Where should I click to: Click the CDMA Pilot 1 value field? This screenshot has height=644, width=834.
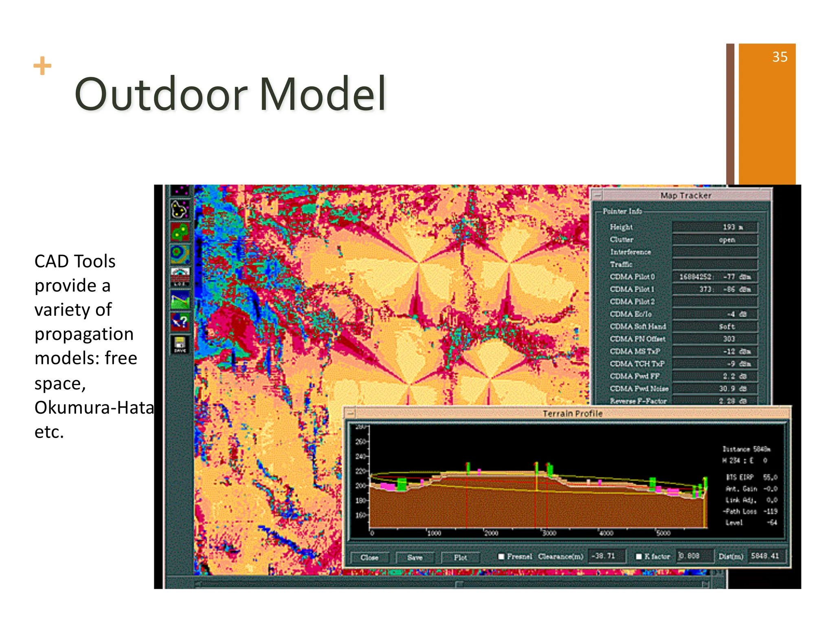[715, 289]
